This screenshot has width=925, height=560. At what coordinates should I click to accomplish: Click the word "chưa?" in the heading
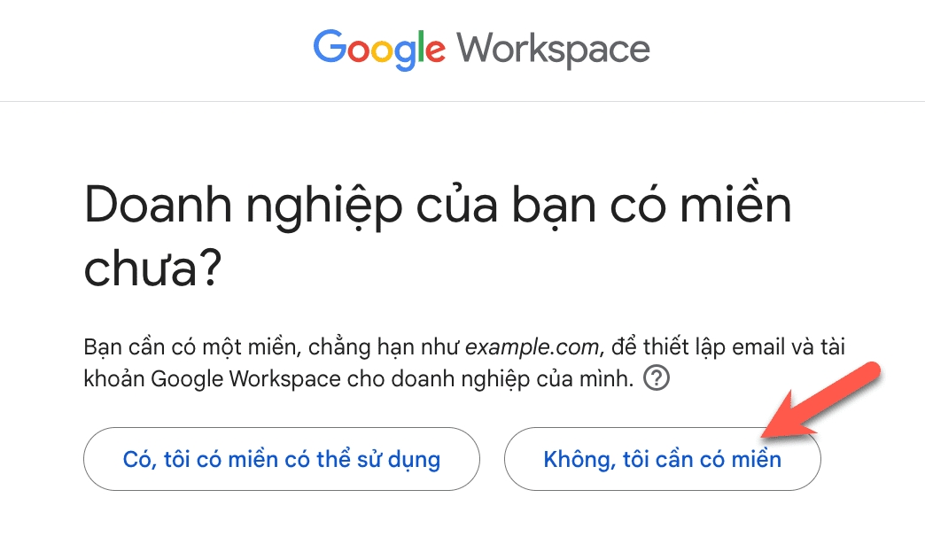152,268
